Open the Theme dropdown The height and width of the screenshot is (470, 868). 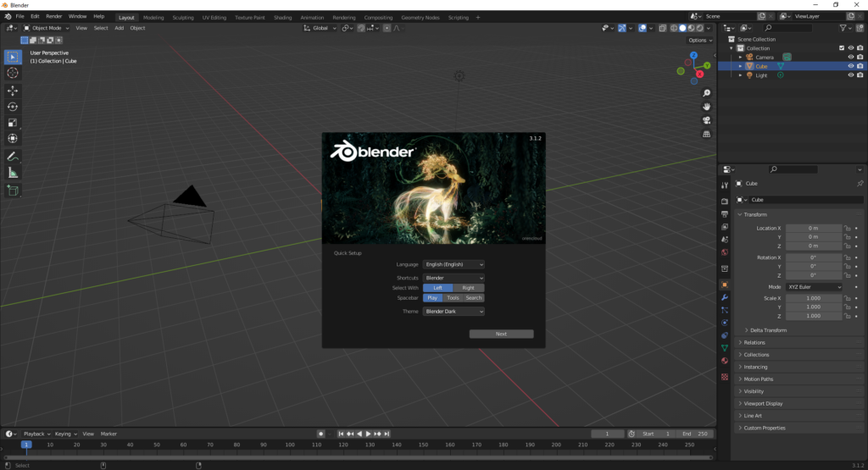(453, 312)
